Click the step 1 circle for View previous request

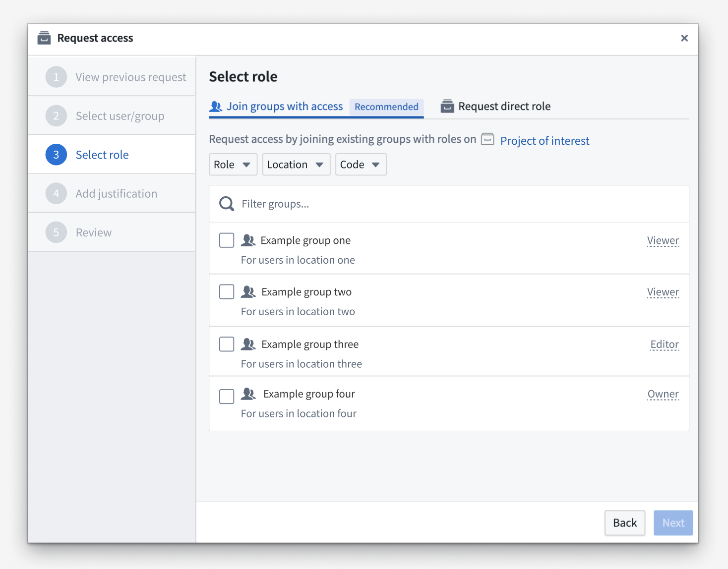point(56,77)
